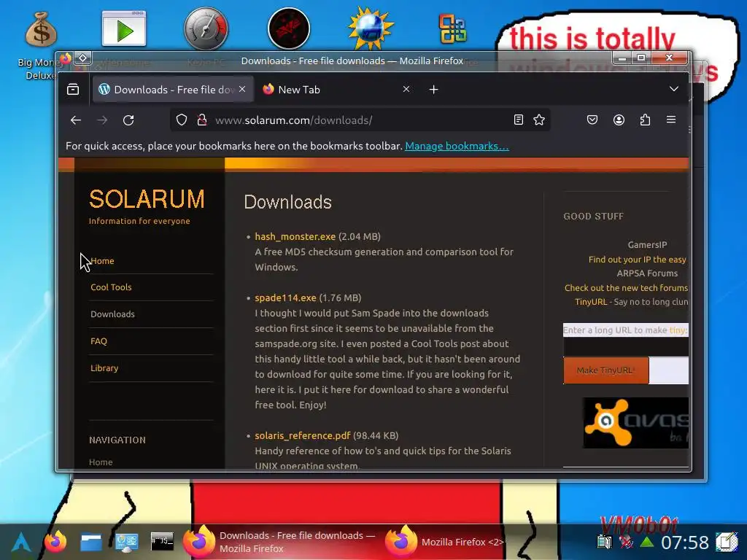Viewport: 747px width, 560px height.
Task: Click the SOLARUM site title
Action: coord(147,199)
